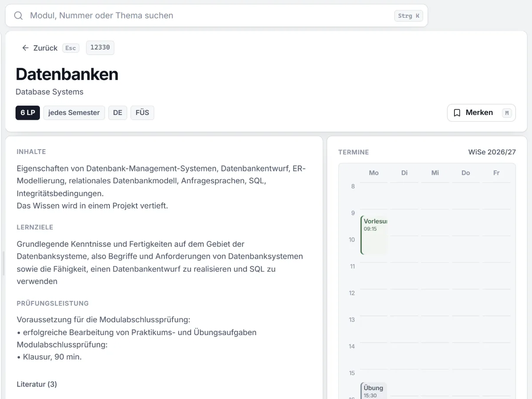
Task: Click the Strg K shortcut badge
Action: (408, 16)
